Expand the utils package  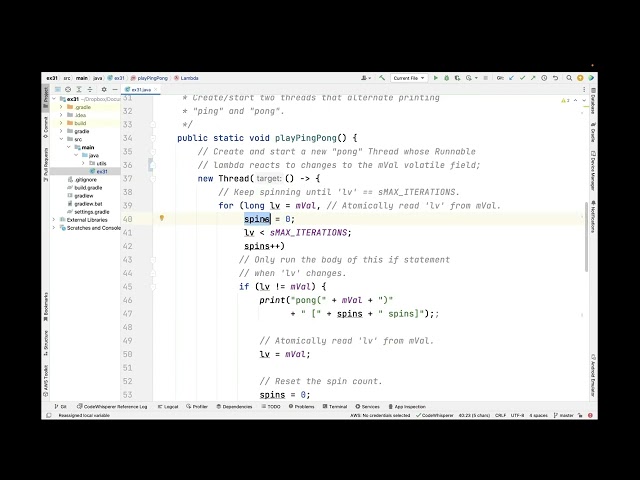[x=83, y=163]
